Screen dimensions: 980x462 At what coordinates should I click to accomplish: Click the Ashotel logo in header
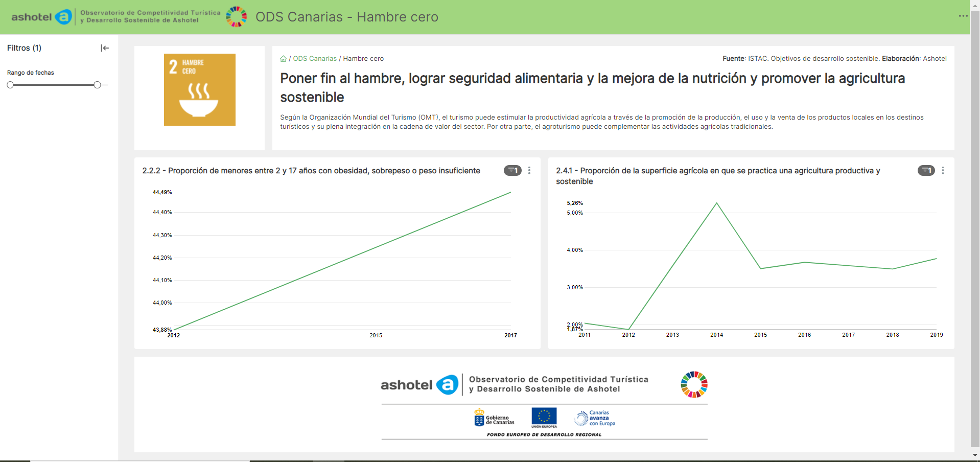(41, 17)
